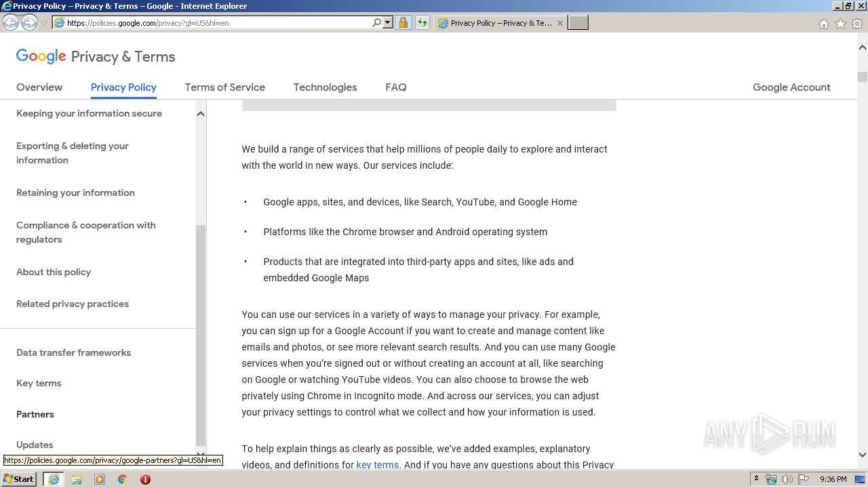This screenshot has height=488, width=868.
Task: Click the Home icon in IE toolbar
Action: tap(823, 24)
